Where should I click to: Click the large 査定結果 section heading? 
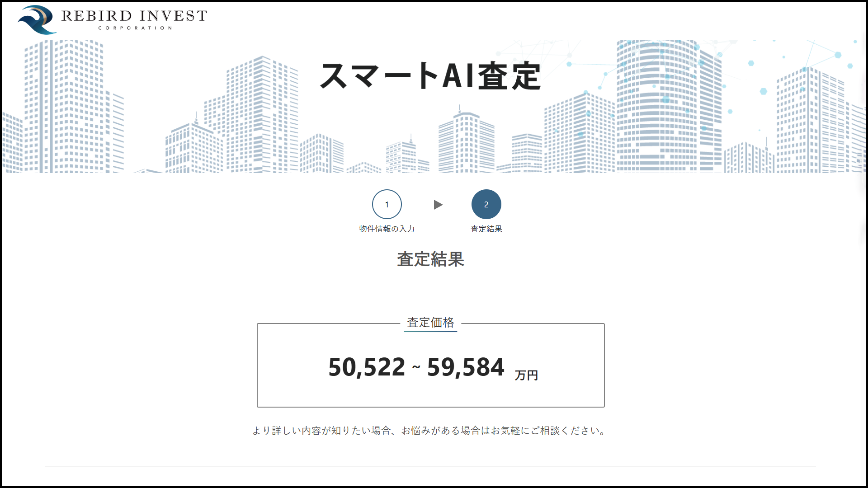pyautogui.click(x=430, y=259)
